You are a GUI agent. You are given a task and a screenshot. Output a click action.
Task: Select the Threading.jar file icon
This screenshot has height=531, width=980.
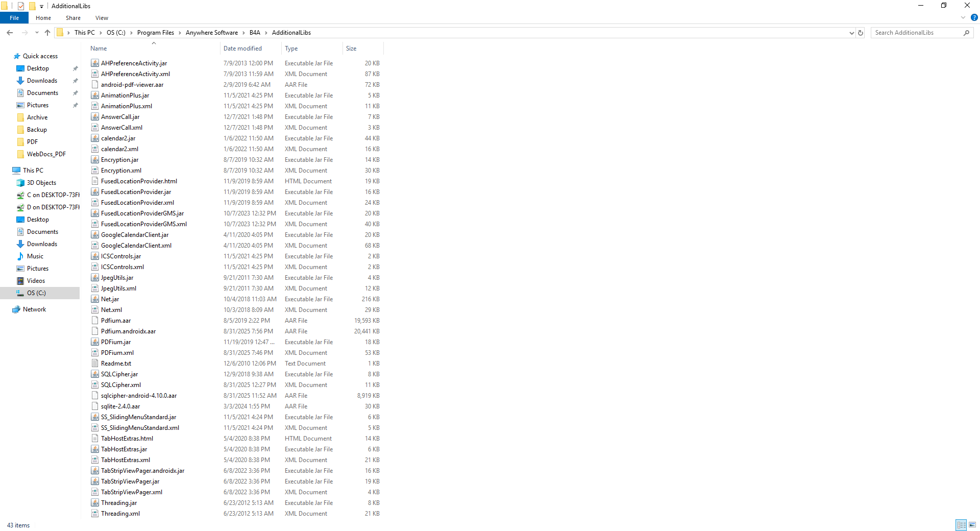pos(95,503)
